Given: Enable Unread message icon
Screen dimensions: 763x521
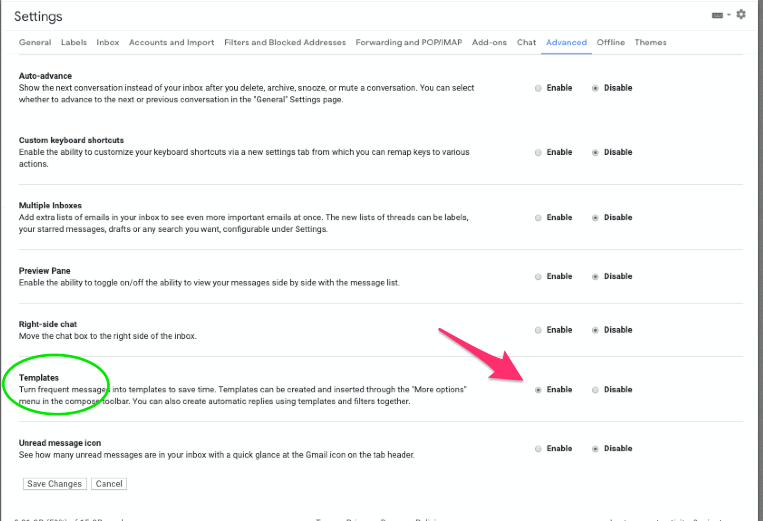Looking at the screenshot, I should [x=538, y=449].
